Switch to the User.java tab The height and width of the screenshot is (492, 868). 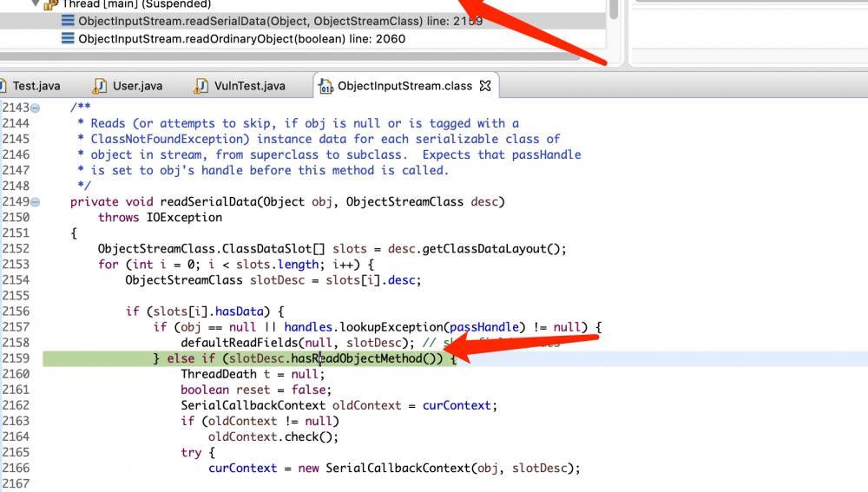(x=137, y=86)
